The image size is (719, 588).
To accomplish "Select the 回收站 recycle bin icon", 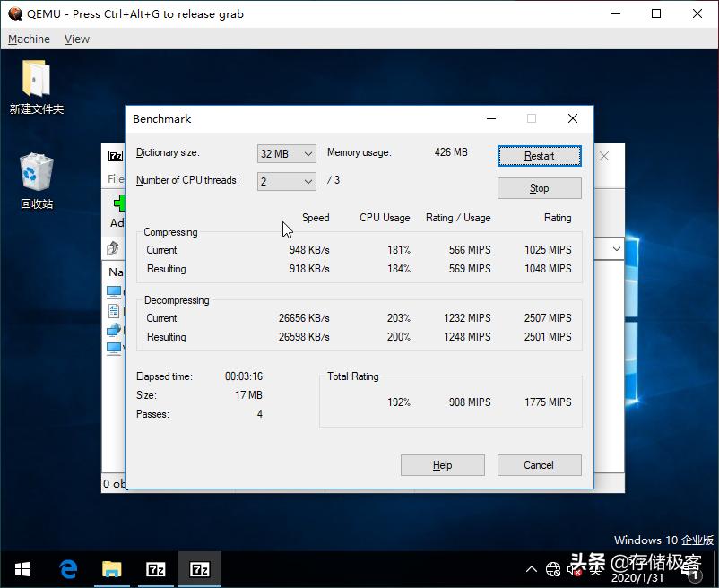I will coord(36,172).
